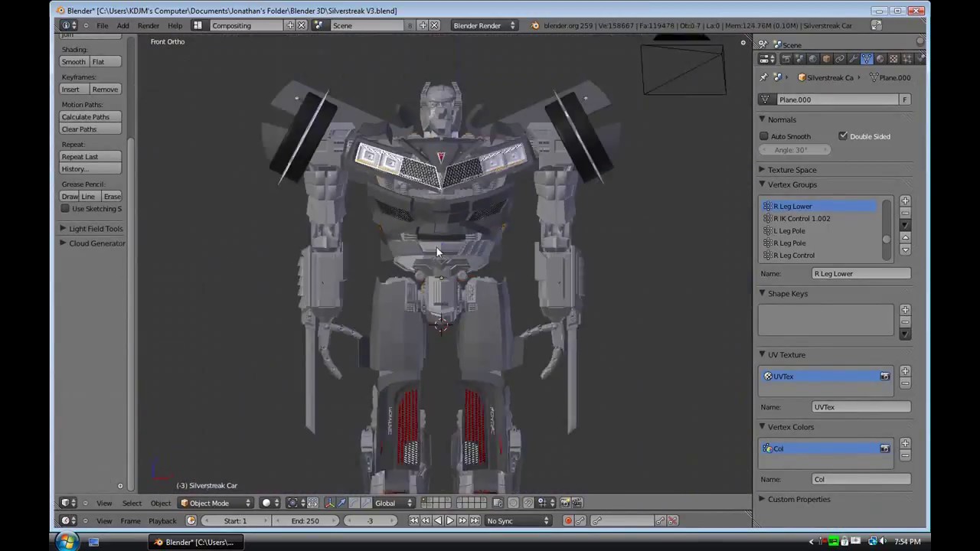
Task: Play animation forward
Action: (450, 520)
